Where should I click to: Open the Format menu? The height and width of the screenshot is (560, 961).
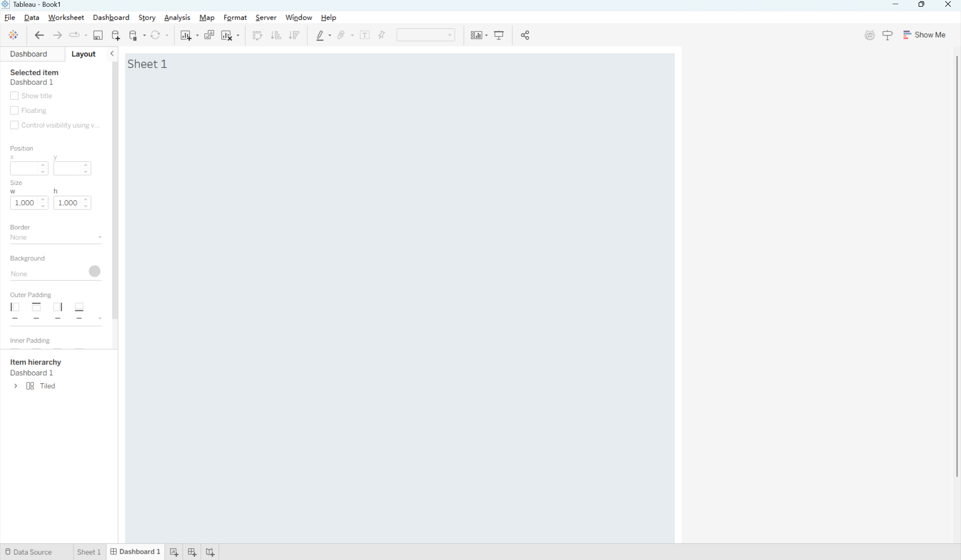[x=235, y=18]
